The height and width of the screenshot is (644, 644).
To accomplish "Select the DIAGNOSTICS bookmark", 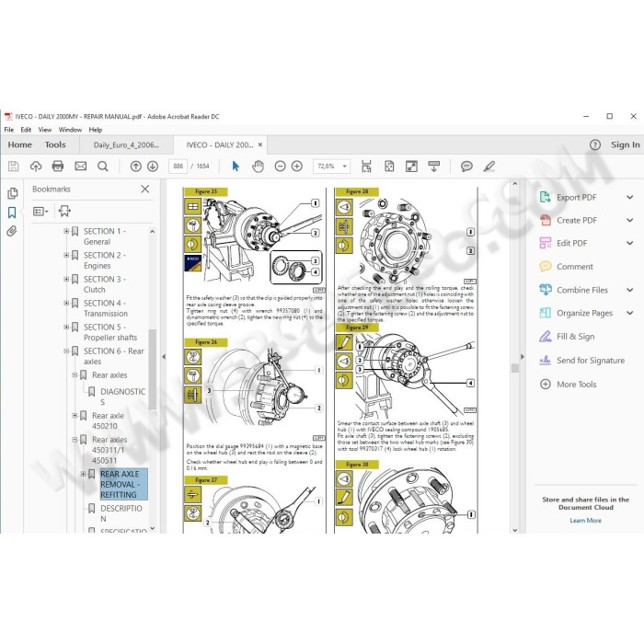I will [122, 397].
